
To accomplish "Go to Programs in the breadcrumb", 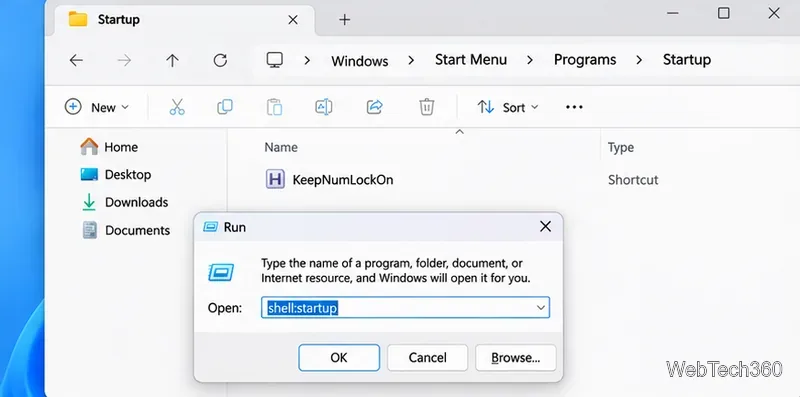I will (x=585, y=60).
